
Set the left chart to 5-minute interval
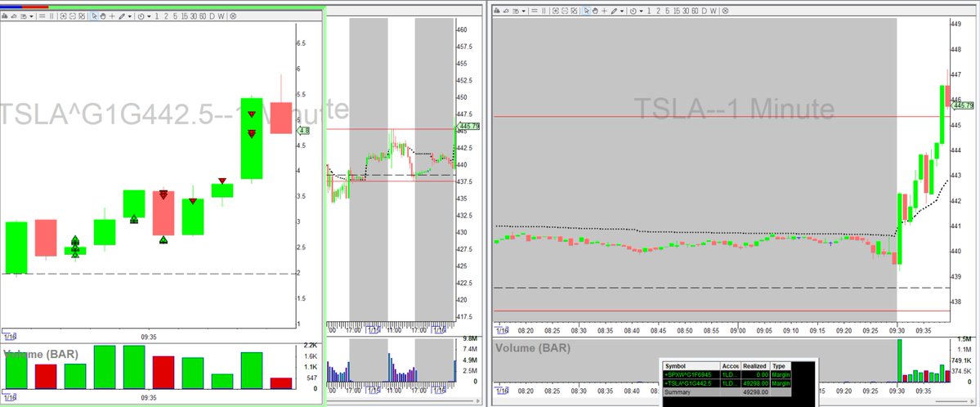pyautogui.click(x=175, y=16)
